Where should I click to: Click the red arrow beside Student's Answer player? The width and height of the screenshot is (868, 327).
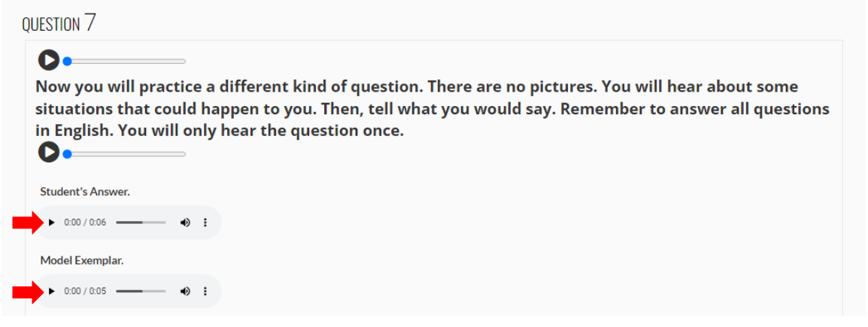(28, 223)
